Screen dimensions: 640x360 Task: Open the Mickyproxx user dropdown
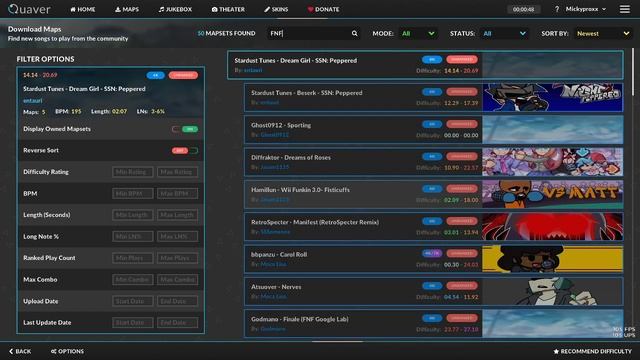[x=586, y=9]
